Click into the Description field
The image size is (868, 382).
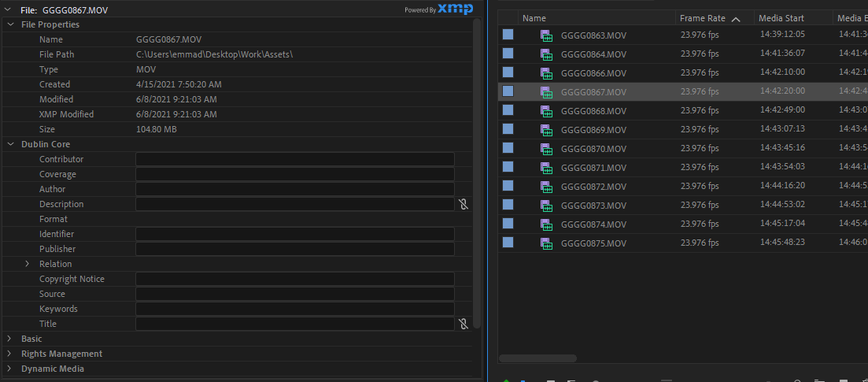[x=295, y=204]
